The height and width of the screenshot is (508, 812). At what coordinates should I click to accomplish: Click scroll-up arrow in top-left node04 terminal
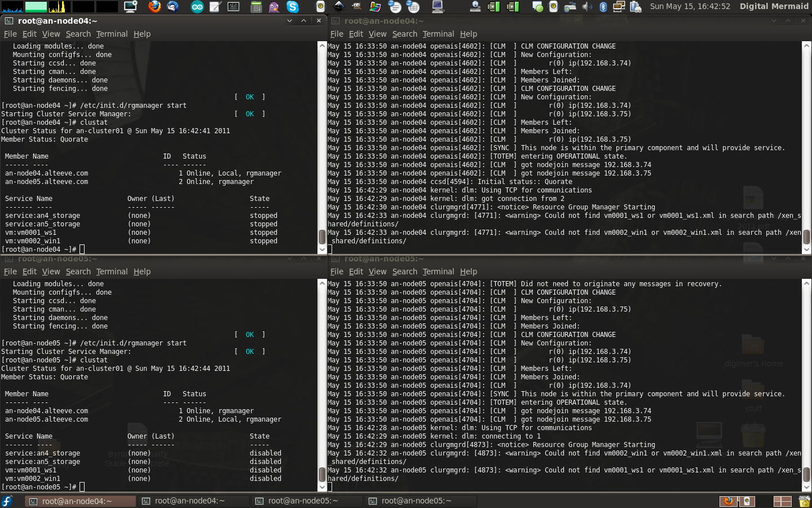pyautogui.click(x=323, y=45)
